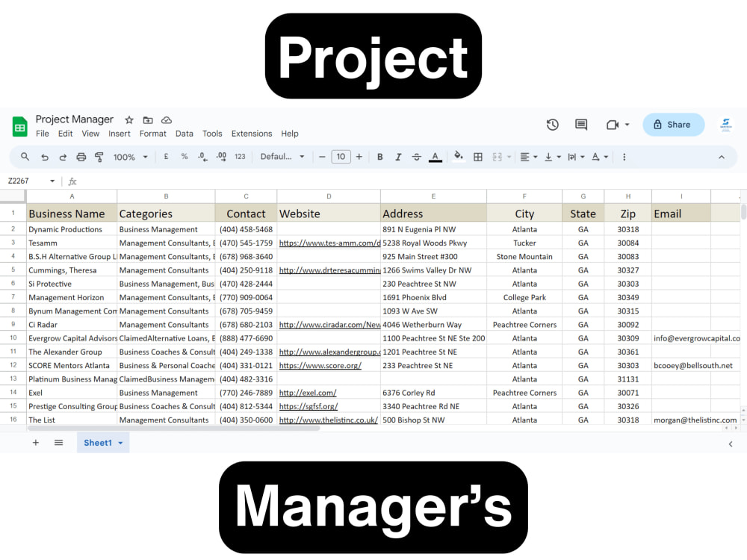Open the Name box dropdown arrow
Screen dimensions: 747x560
point(52,181)
